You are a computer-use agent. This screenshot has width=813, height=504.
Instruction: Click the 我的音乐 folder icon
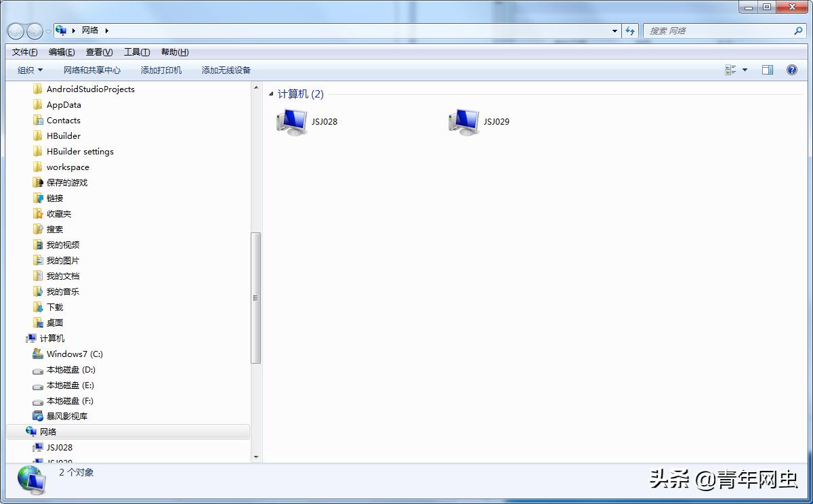click(38, 291)
